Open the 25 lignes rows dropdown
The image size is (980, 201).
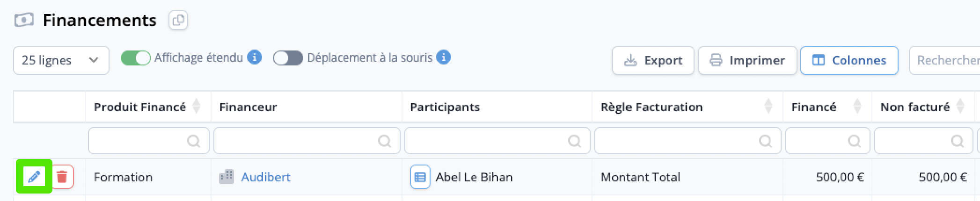[x=61, y=60]
